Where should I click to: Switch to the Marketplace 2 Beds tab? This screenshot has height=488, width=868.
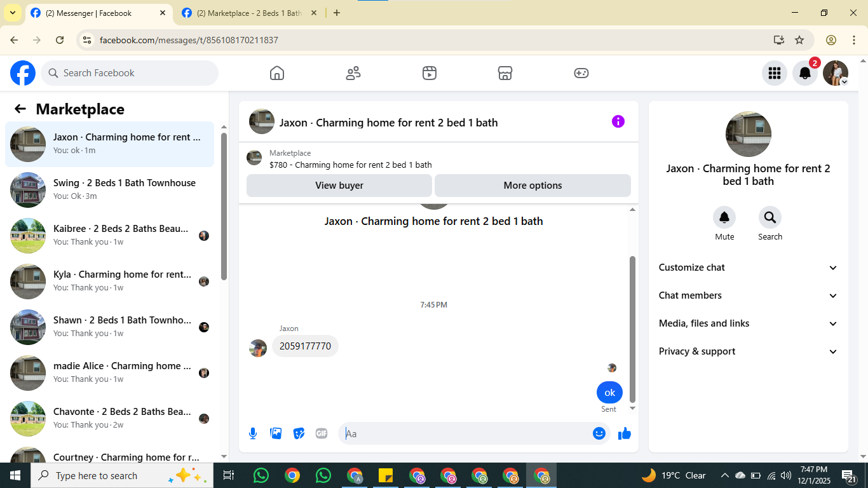249,13
